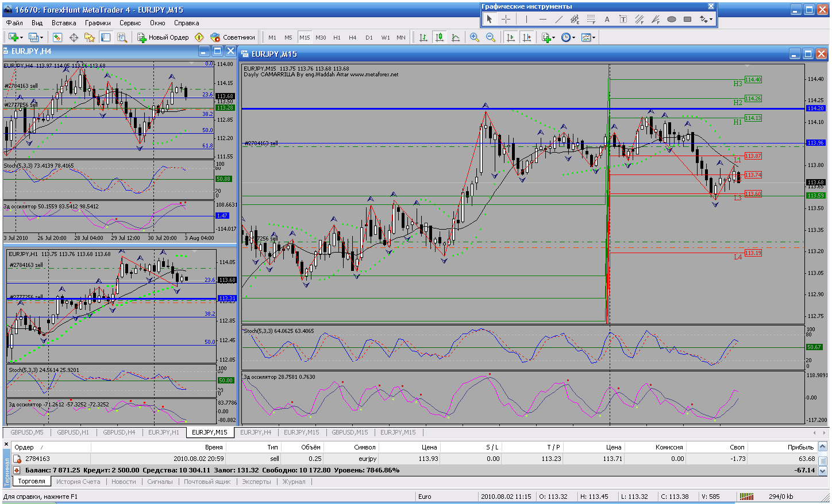Image resolution: width=832 pixels, height=504 pixels.
Task: Toggle the Data Window crosshair icon
Action: point(74,37)
